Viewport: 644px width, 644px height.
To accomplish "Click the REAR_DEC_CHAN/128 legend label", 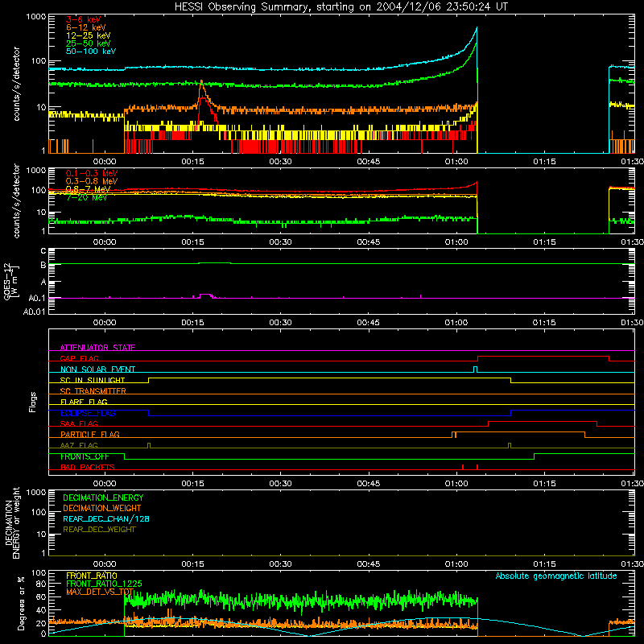I will tap(106, 518).
